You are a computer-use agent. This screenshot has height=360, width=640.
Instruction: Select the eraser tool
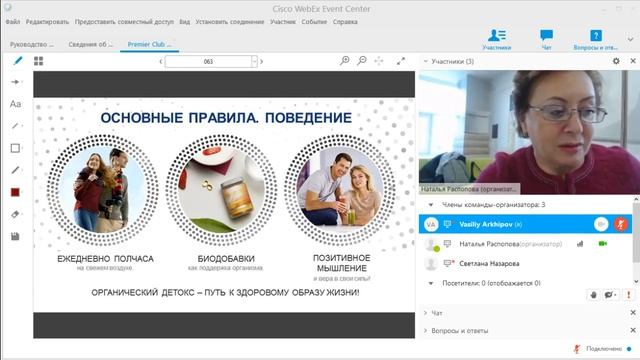click(15, 214)
